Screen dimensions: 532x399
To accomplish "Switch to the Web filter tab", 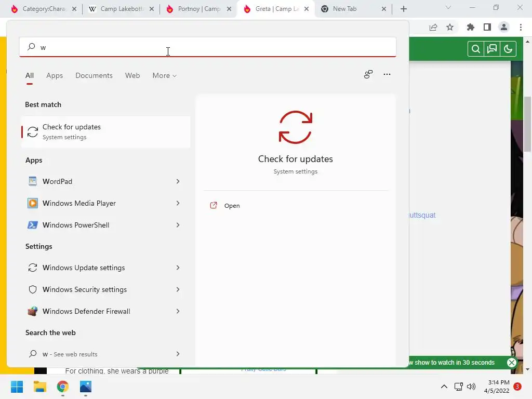I will pyautogui.click(x=132, y=76).
